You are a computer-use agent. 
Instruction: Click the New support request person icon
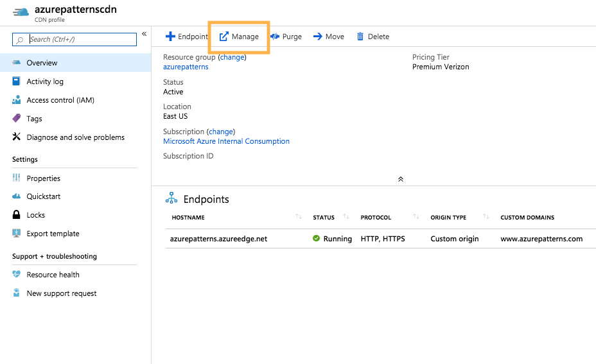click(x=16, y=293)
